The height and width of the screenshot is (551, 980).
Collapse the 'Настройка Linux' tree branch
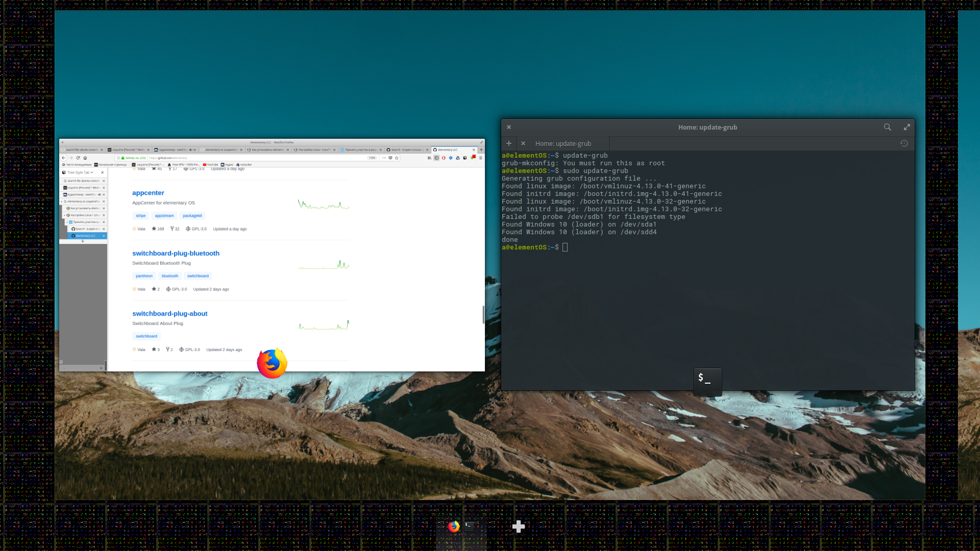(x=65, y=215)
